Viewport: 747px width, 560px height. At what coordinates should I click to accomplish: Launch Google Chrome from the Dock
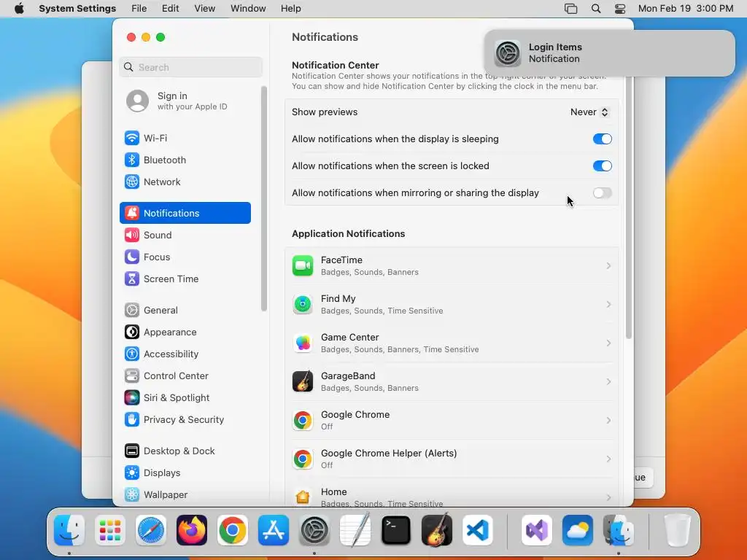tap(233, 530)
